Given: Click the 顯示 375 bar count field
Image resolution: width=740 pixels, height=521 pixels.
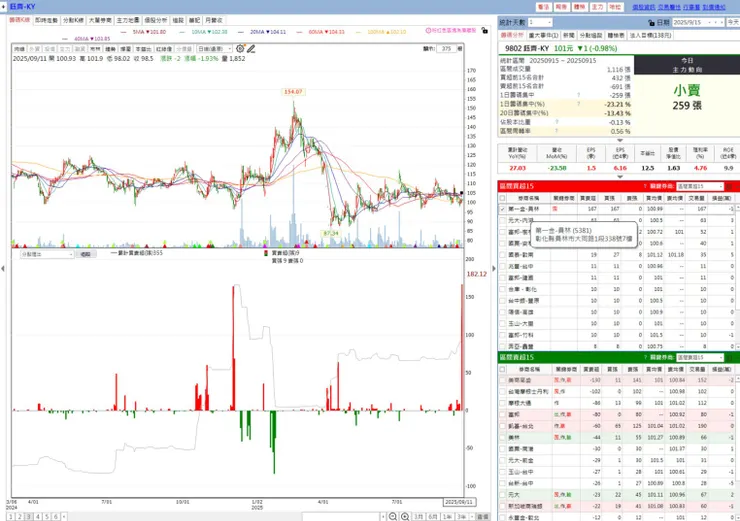Looking at the screenshot, I should pyautogui.click(x=446, y=49).
